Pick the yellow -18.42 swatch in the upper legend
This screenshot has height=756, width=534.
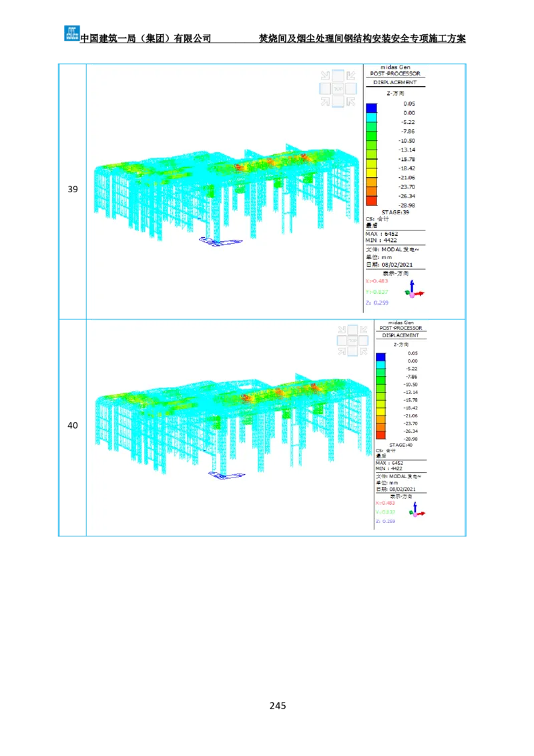pos(372,171)
